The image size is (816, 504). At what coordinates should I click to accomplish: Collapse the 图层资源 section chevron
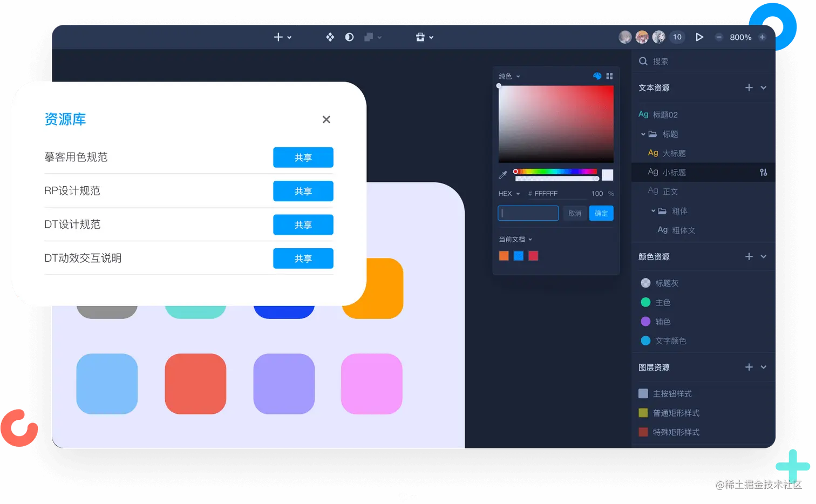[764, 367]
